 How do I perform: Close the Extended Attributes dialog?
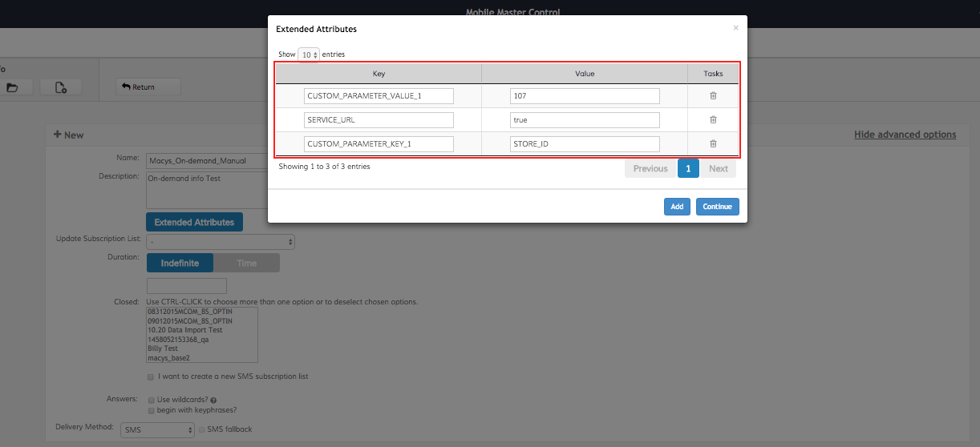tap(735, 28)
